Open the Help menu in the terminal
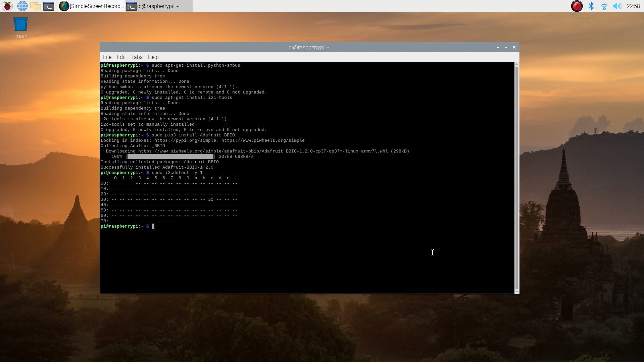The height and width of the screenshot is (362, 644). [x=153, y=57]
